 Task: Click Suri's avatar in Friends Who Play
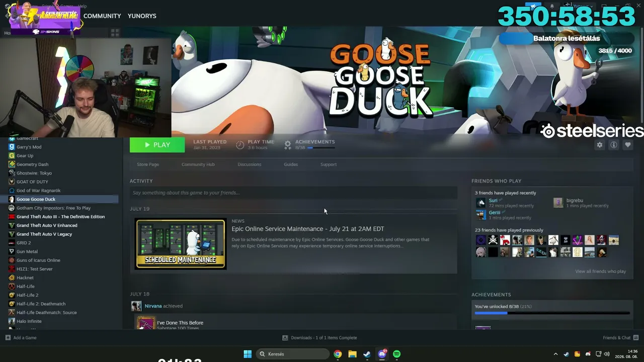[481, 203]
